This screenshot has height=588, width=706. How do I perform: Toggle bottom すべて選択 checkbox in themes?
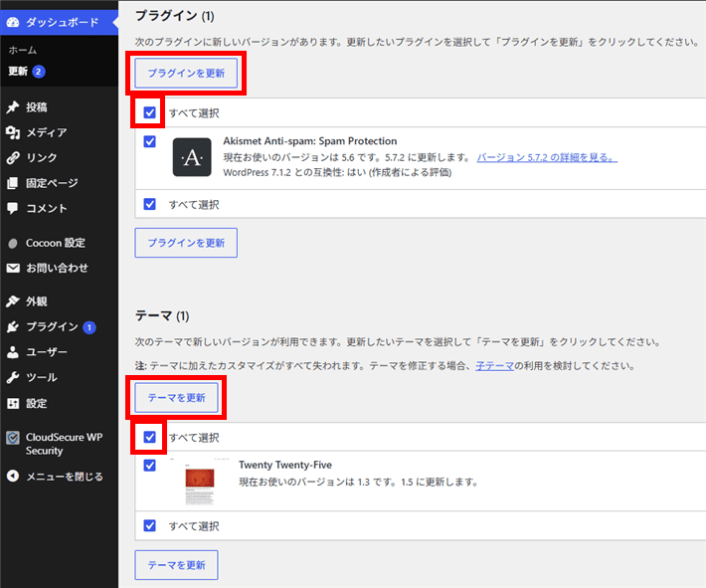click(x=149, y=525)
